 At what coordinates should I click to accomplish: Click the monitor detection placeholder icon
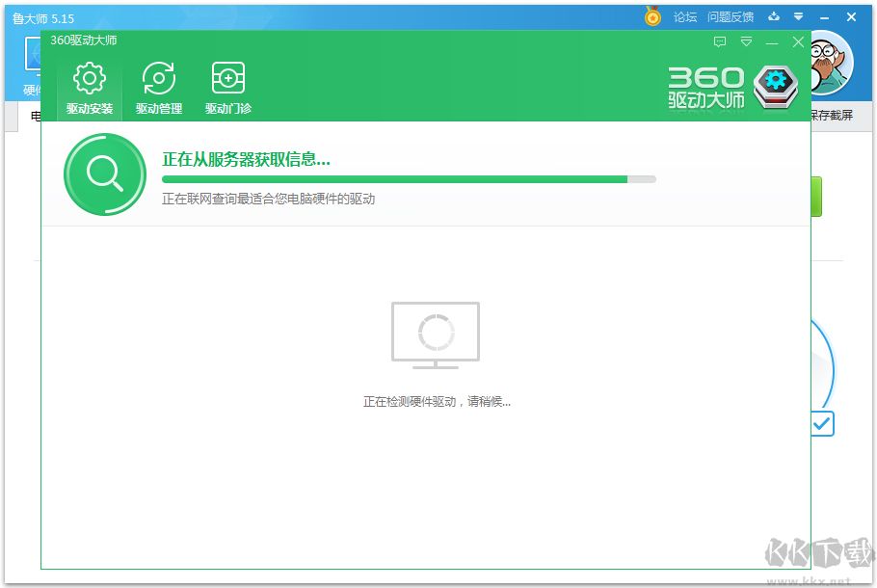click(436, 334)
